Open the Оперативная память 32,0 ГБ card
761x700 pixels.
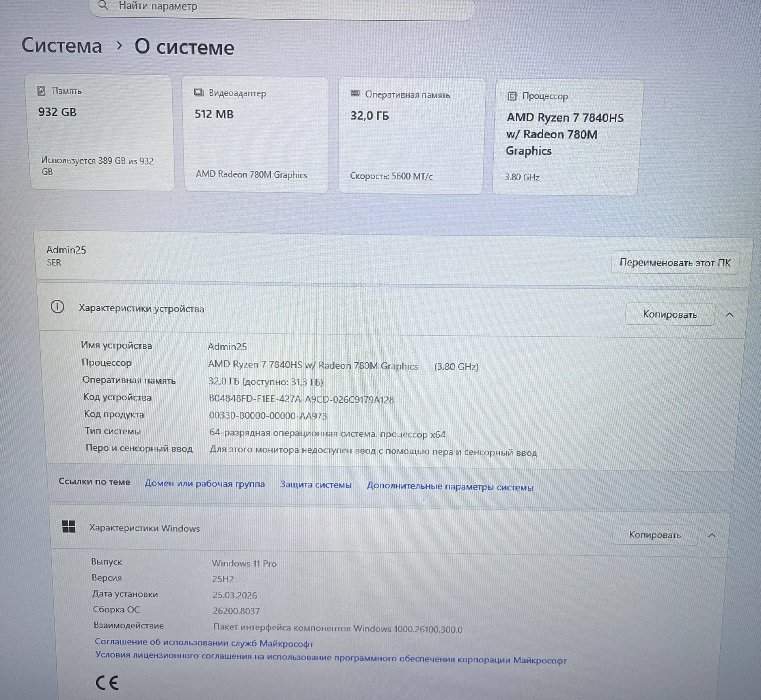pyautogui.click(x=411, y=136)
